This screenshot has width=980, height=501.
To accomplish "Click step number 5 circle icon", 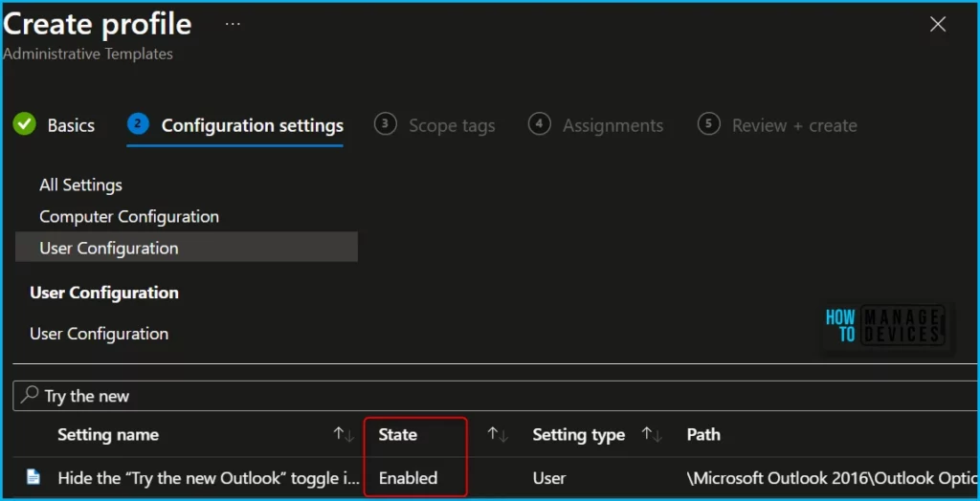I will [709, 123].
